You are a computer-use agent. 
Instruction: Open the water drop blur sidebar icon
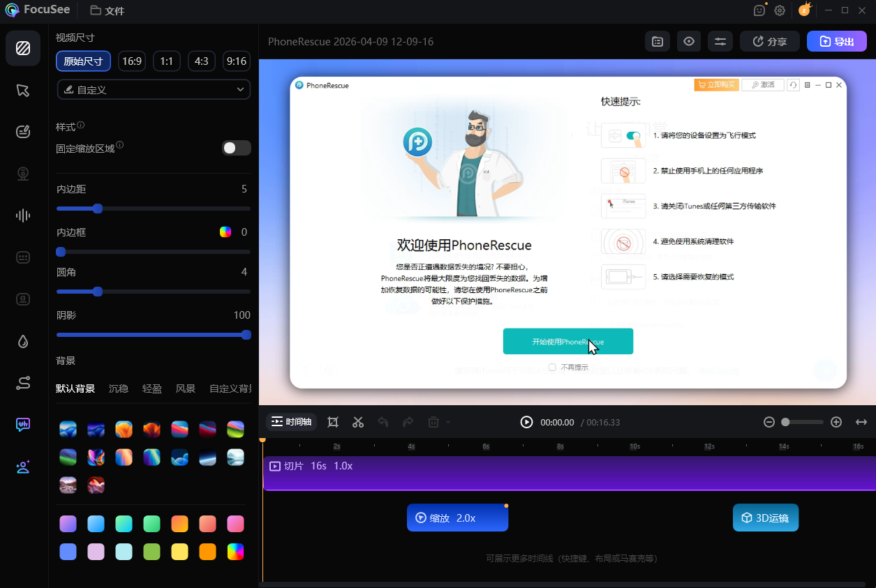pos(23,341)
